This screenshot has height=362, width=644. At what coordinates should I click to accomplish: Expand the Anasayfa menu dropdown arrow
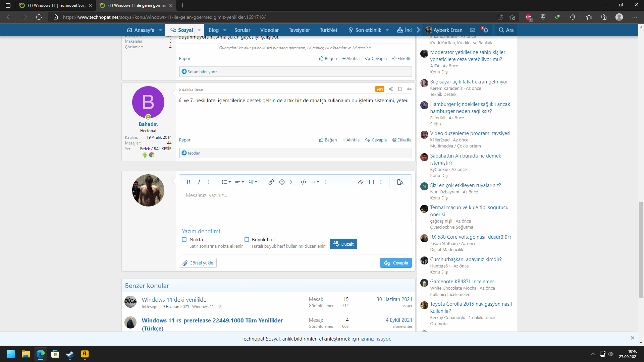160,30
